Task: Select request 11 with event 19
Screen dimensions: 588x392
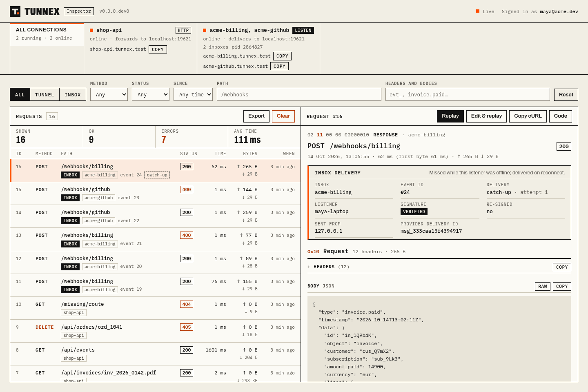Action: coord(156,285)
